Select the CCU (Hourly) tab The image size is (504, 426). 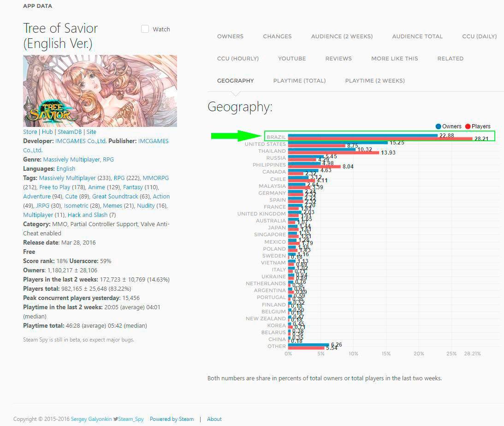pos(237,59)
